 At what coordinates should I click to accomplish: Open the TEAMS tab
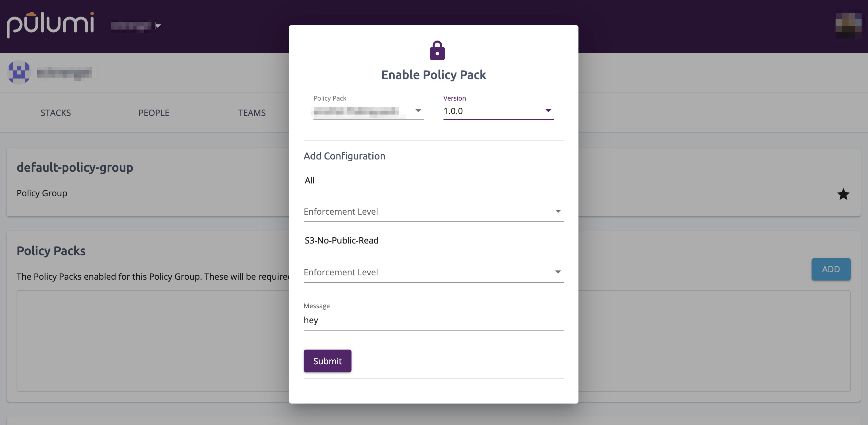252,113
